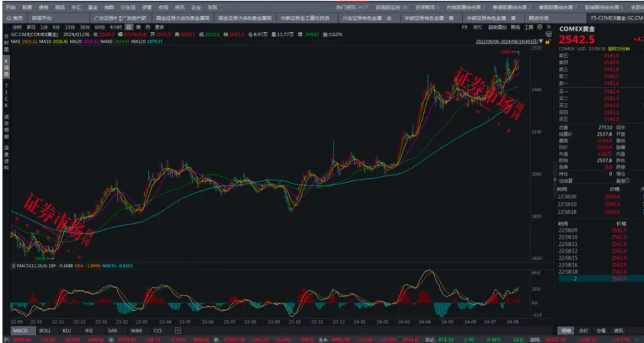The image size is (644, 343).
Task: Click 超级叠加 overlay button
Action: click(x=497, y=27)
